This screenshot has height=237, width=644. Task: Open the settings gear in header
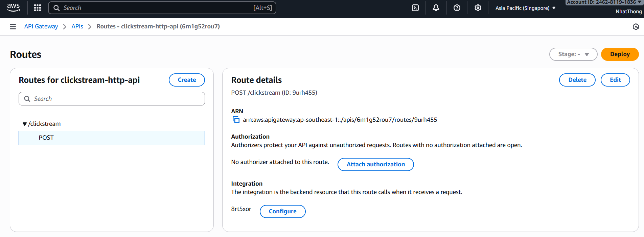pos(478,8)
